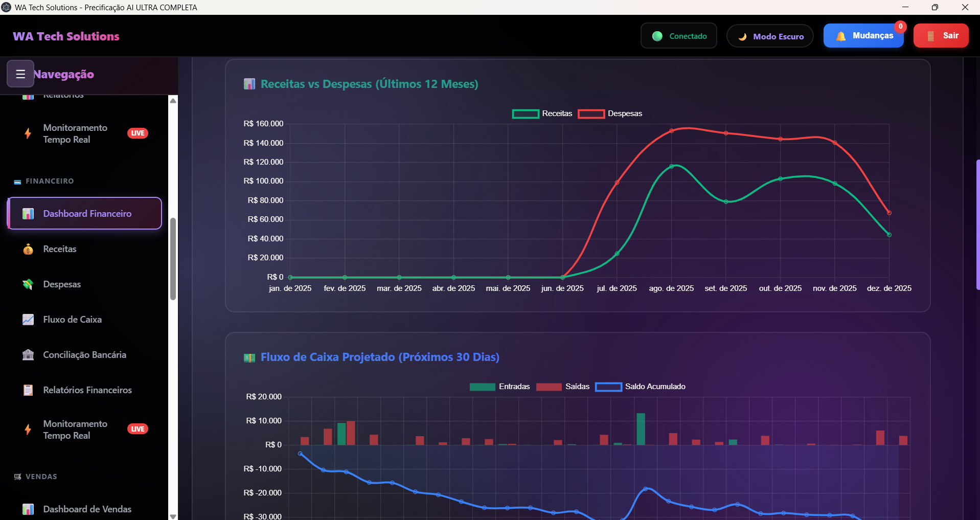The height and width of the screenshot is (520, 980).
Task: Click the Fluxo de Caixa chart icon
Action: tap(28, 320)
